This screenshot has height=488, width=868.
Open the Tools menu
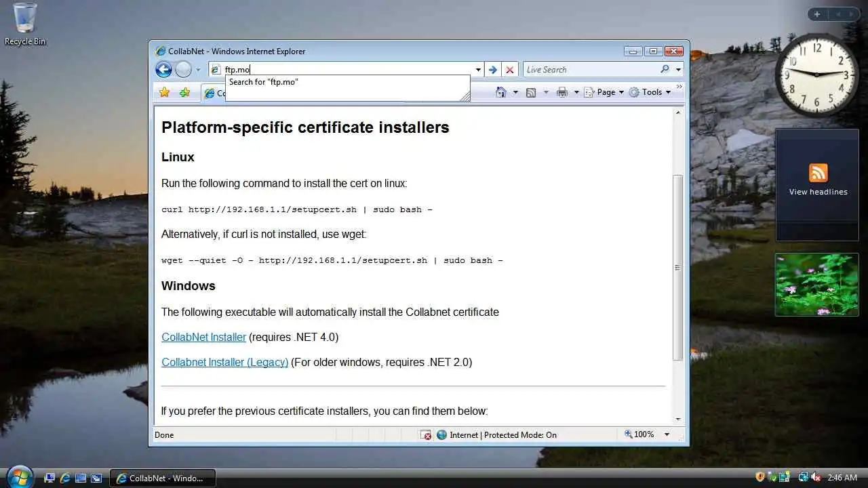pyautogui.click(x=650, y=92)
